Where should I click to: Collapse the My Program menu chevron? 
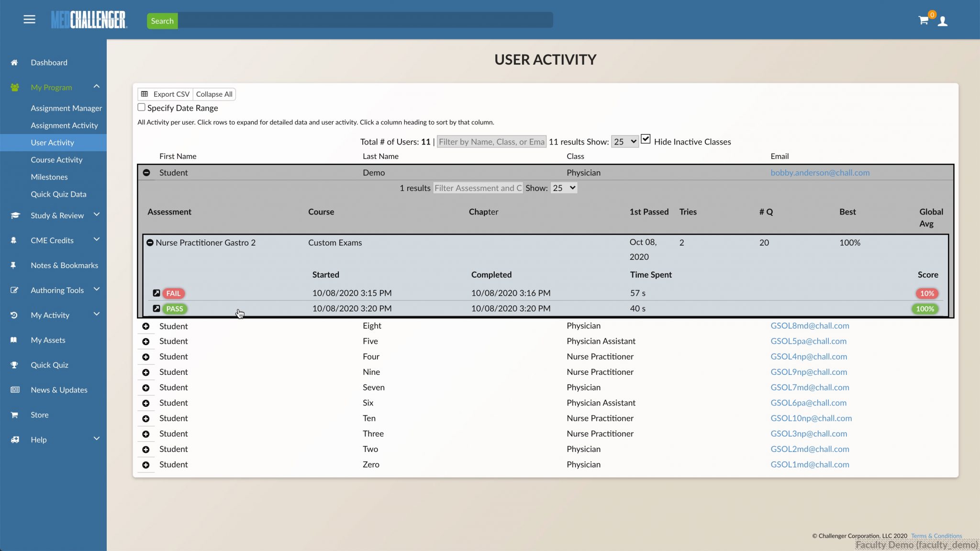97,87
